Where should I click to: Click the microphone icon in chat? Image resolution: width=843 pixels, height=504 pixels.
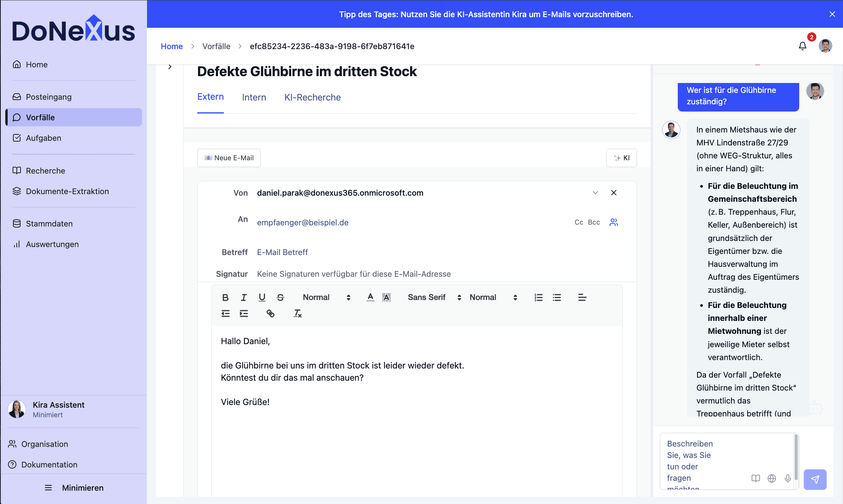coord(788,478)
